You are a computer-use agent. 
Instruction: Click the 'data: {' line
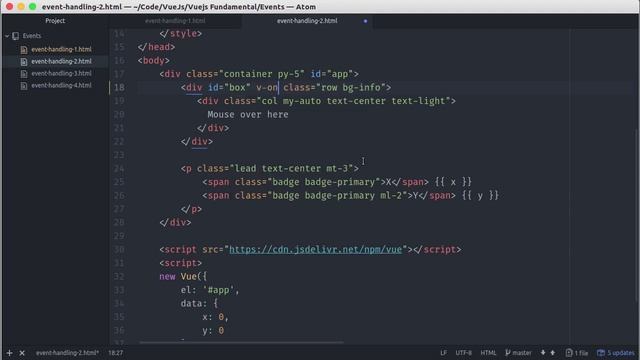pyautogui.click(x=199, y=304)
